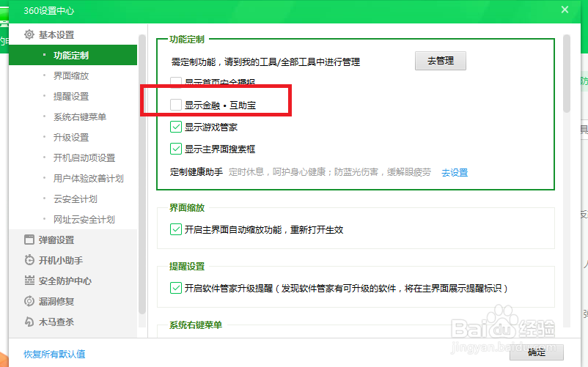Confirm with the 确定 button

[536, 352]
